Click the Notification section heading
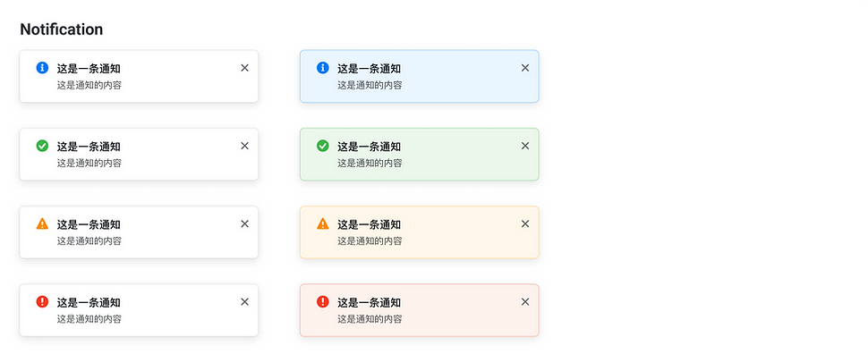 point(62,29)
